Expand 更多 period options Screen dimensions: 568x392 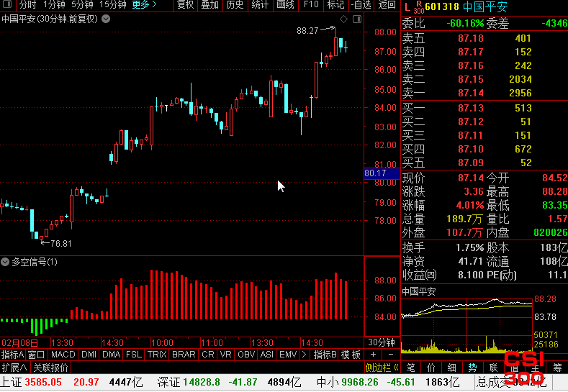click(144, 5)
